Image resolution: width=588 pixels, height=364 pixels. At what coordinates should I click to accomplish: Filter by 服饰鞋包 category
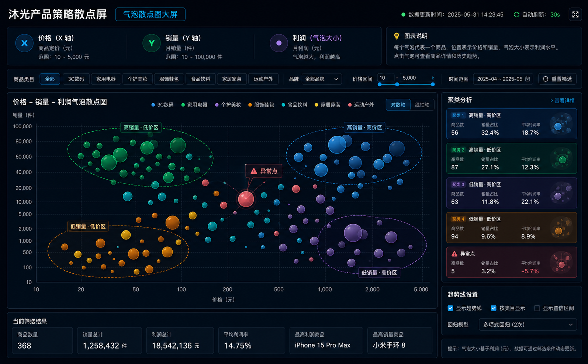(x=169, y=79)
